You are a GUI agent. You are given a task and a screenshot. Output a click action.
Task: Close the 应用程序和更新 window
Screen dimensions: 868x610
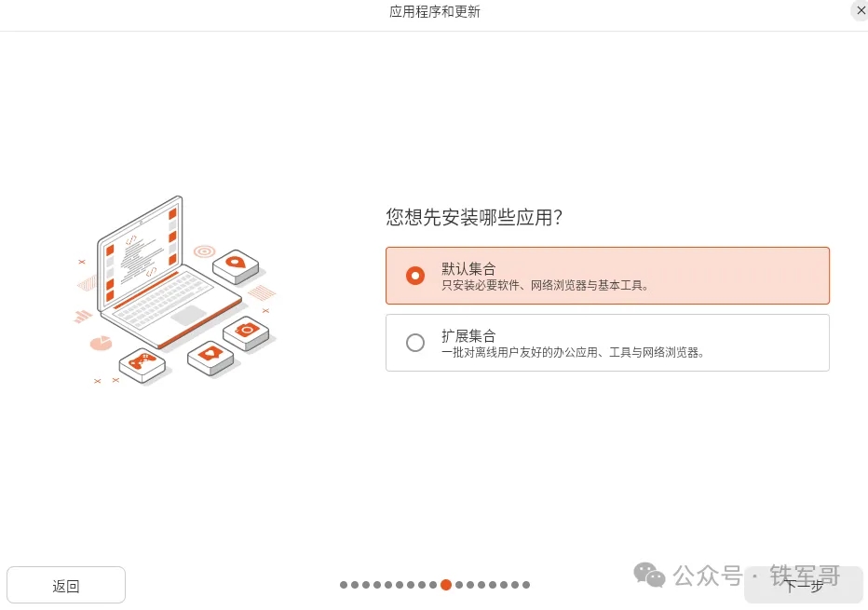tap(860, 10)
